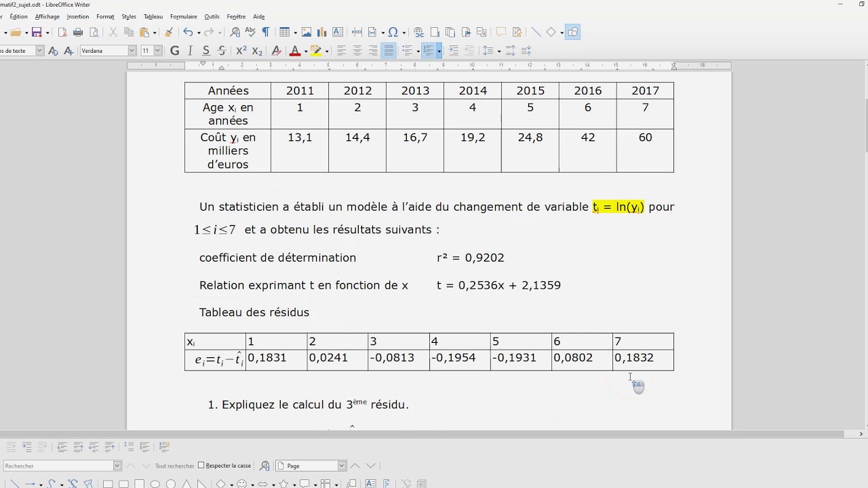This screenshot has height=488, width=868.
Task: Click the Print icon
Action: (78, 32)
